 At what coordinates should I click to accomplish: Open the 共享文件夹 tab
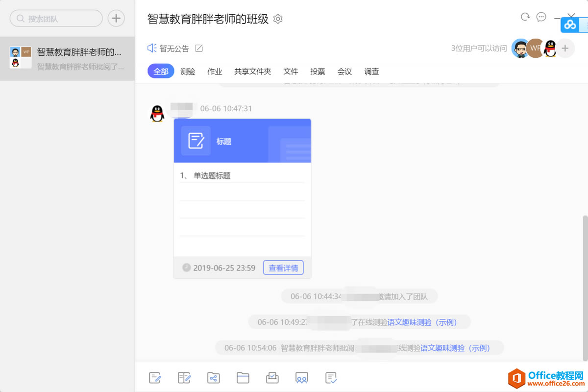[252, 72]
